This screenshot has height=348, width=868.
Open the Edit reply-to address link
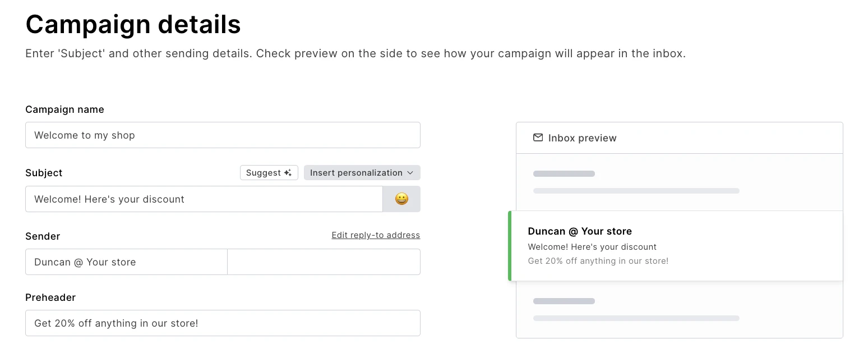376,235
